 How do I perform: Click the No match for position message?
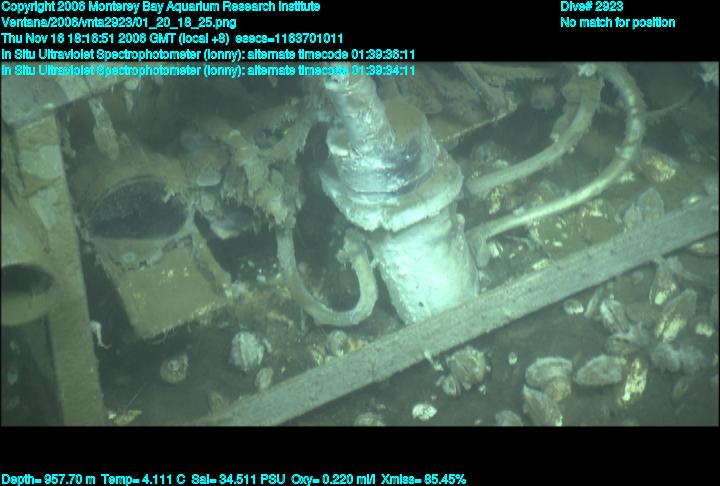click(x=617, y=22)
